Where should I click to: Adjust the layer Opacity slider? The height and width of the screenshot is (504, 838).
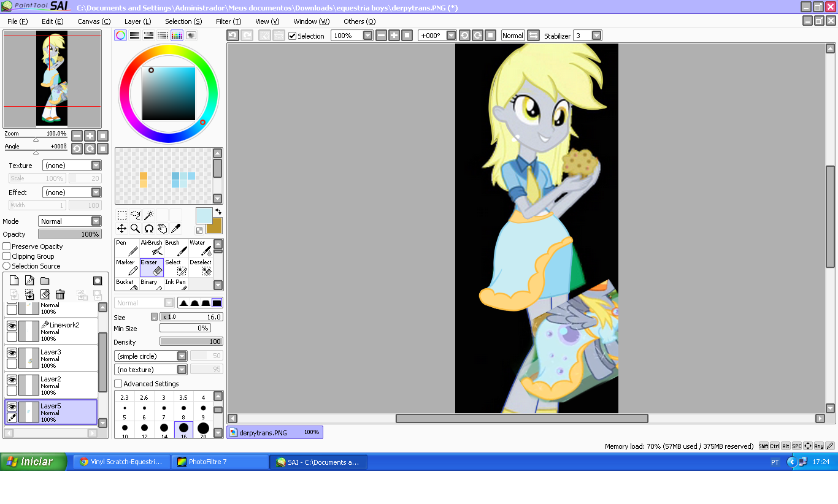click(x=70, y=234)
